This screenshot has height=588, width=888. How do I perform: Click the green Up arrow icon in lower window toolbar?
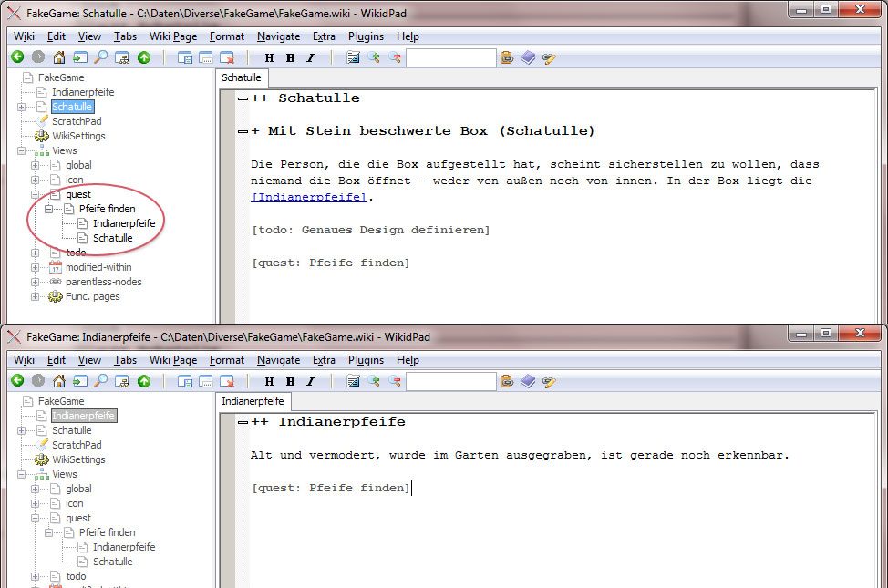(x=144, y=381)
